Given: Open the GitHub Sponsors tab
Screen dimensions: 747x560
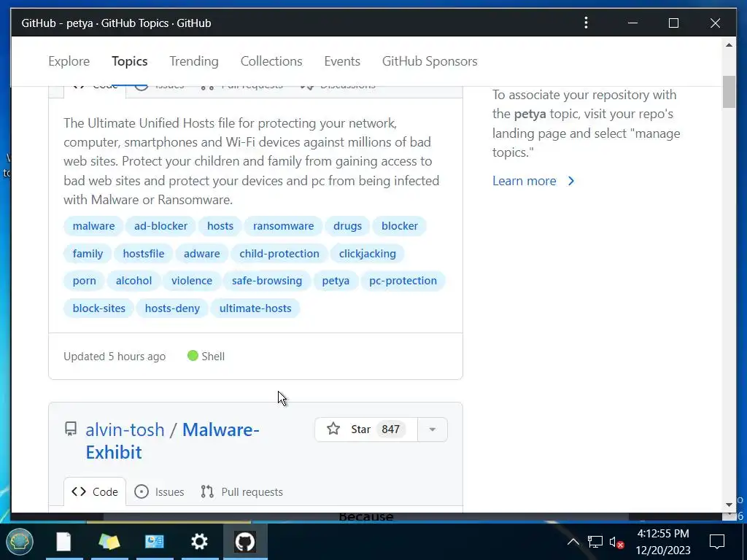Looking at the screenshot, I should (430, 61).
